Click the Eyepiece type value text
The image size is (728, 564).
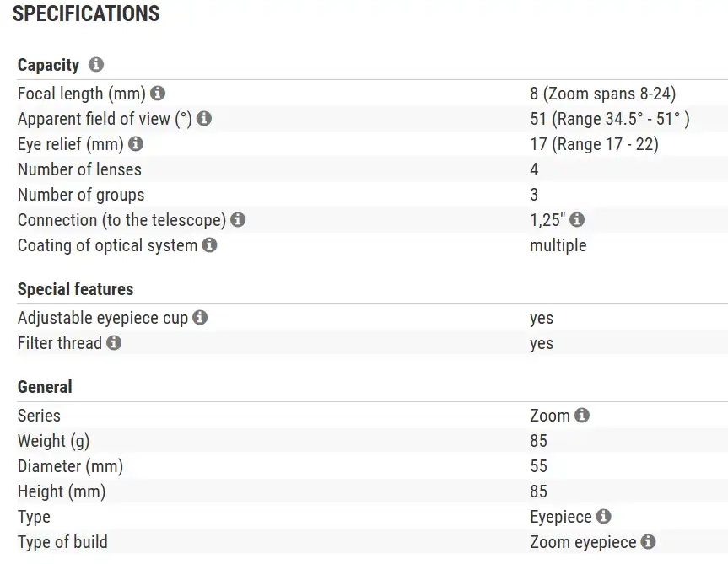pos(561,517)
